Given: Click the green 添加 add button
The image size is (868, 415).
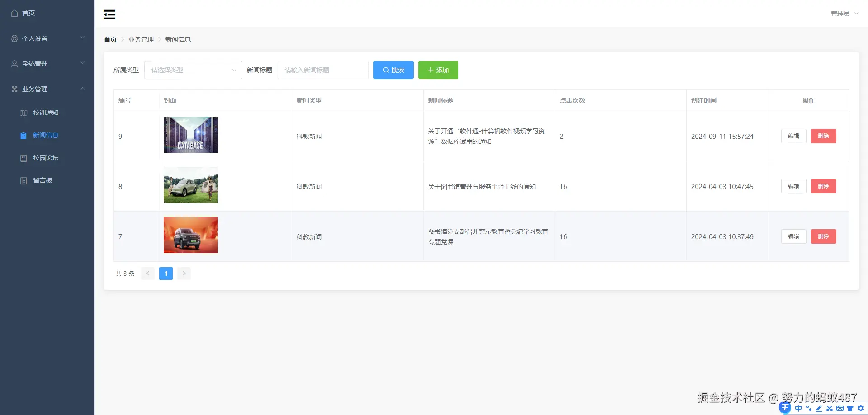Looking at the screenshot, I should coord(438,70).
